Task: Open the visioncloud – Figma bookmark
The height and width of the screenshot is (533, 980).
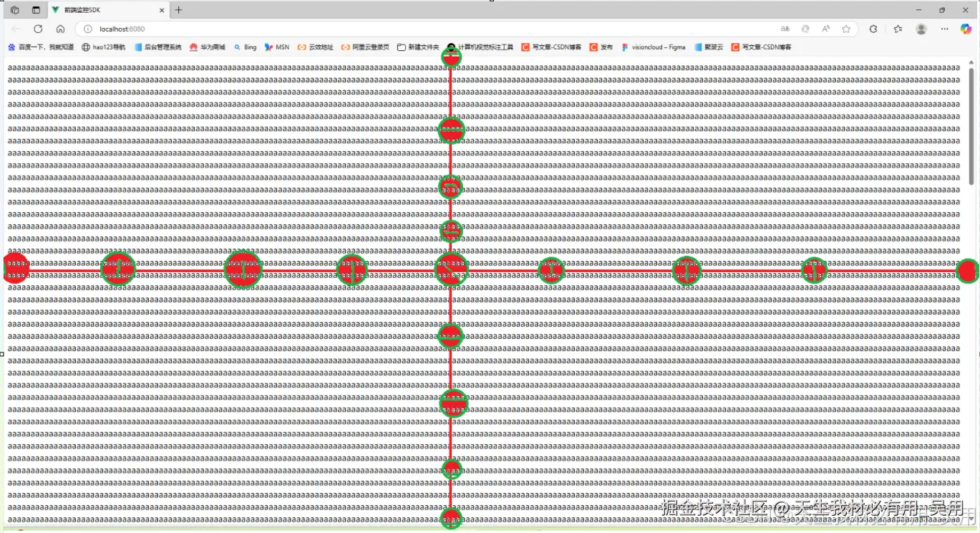Action: [x=653, y=47]
